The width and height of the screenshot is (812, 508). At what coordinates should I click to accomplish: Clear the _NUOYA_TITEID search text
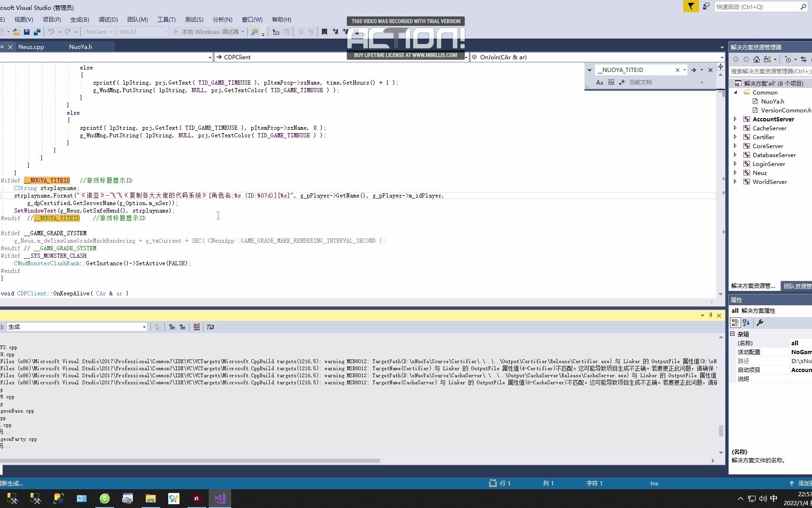[678, 70]
